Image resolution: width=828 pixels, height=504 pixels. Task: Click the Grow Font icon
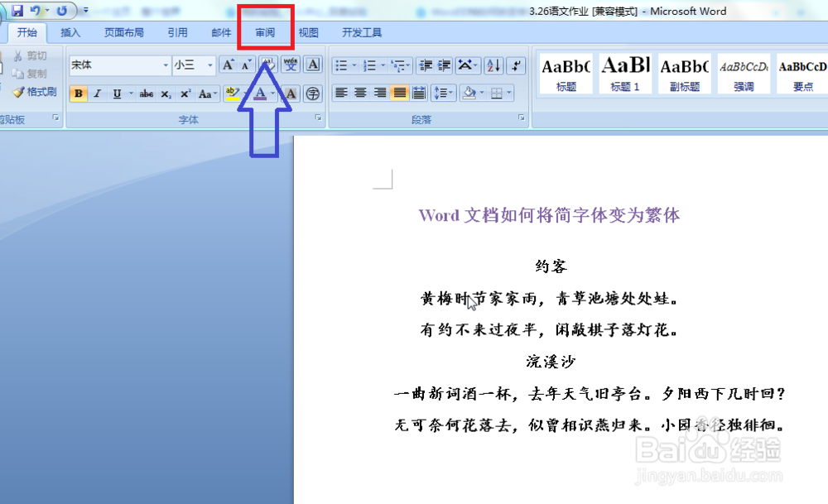click(229, 63)
